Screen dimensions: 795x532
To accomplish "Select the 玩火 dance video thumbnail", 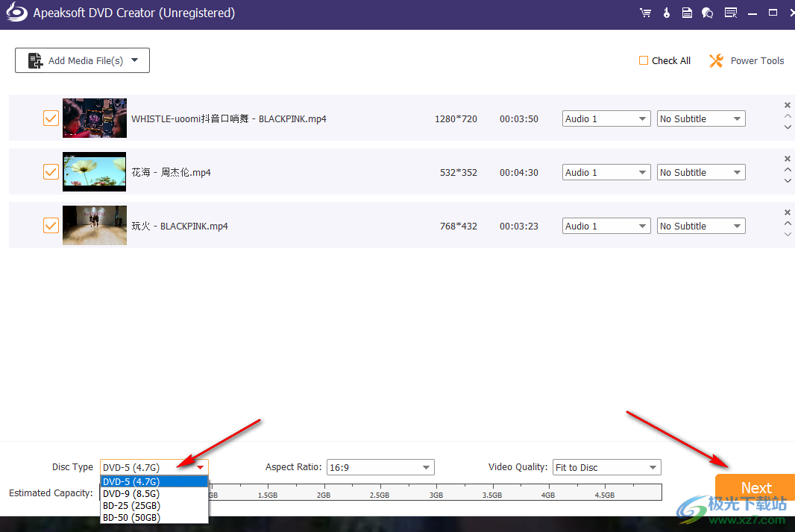I will pyautogui.click(x=95, y=226).
